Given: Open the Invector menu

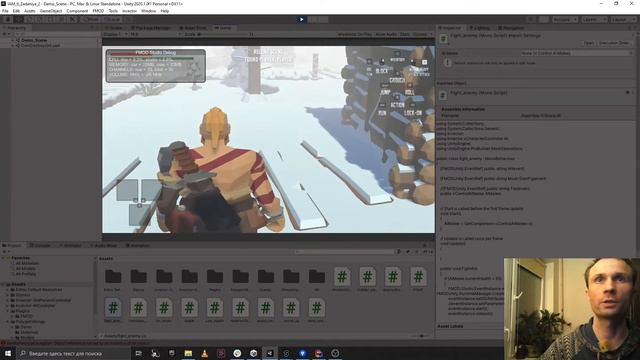Looking at the screenshot, I should pos(129,11).
